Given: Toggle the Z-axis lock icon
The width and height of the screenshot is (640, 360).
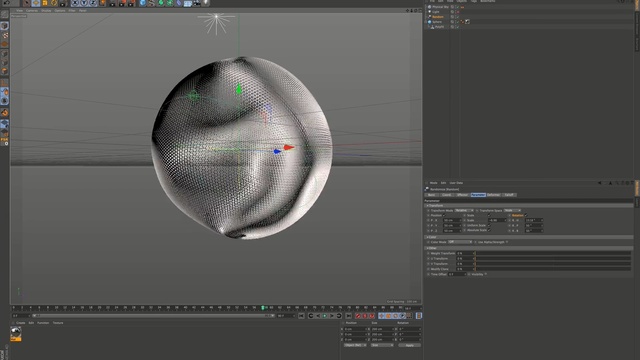Looking at the screenshot, I should pyautogui.click(x=93, y=3).
